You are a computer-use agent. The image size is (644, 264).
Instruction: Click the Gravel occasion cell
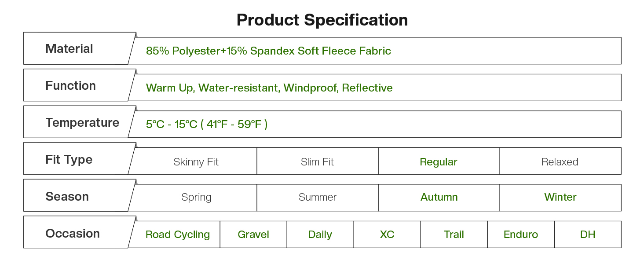pos(253,235)
